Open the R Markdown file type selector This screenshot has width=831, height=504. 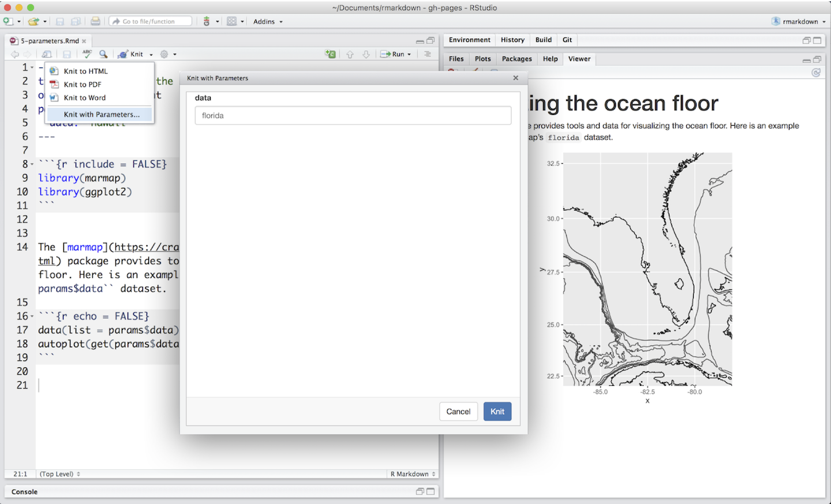pos(413,474)
